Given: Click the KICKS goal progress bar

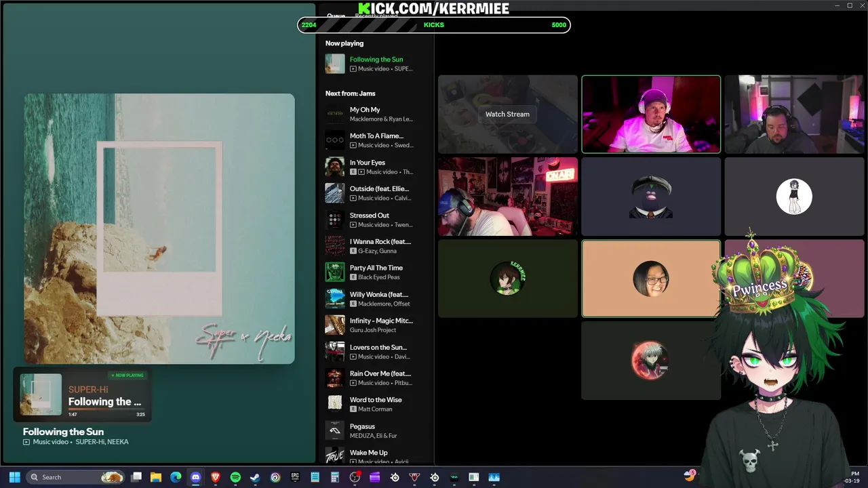Looking at the screenshot, I should (434, 25).
